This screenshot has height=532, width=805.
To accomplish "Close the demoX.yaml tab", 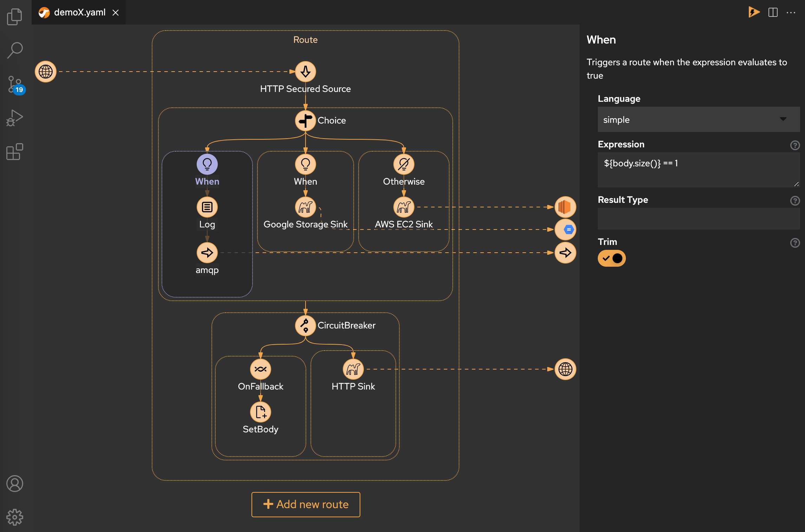I will 116,13.
